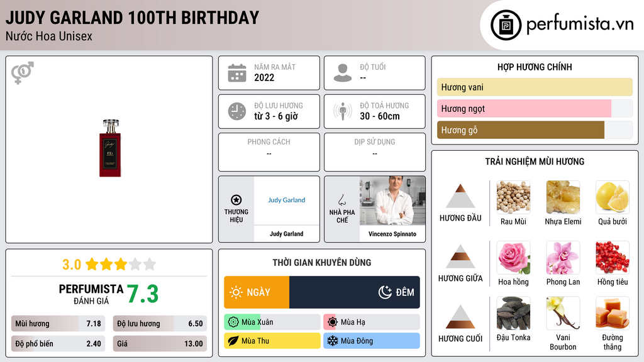Click the five-star rating row
This screenshot has height=362, width=644.
pos(121,265)
